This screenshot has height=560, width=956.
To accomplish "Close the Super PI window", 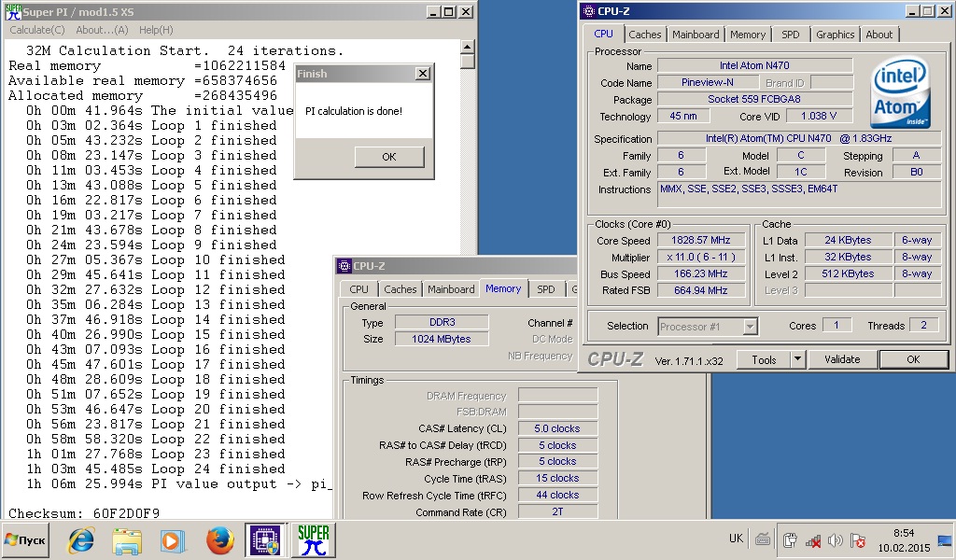I will [465, 11].
